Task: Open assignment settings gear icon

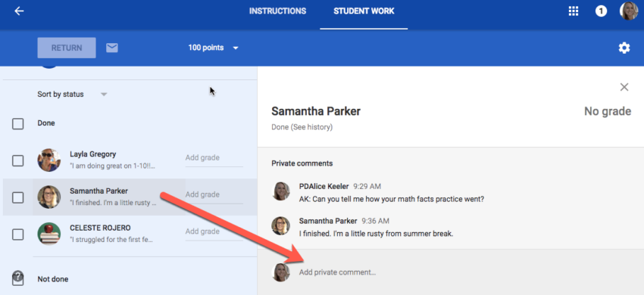Action: (624, 48)
